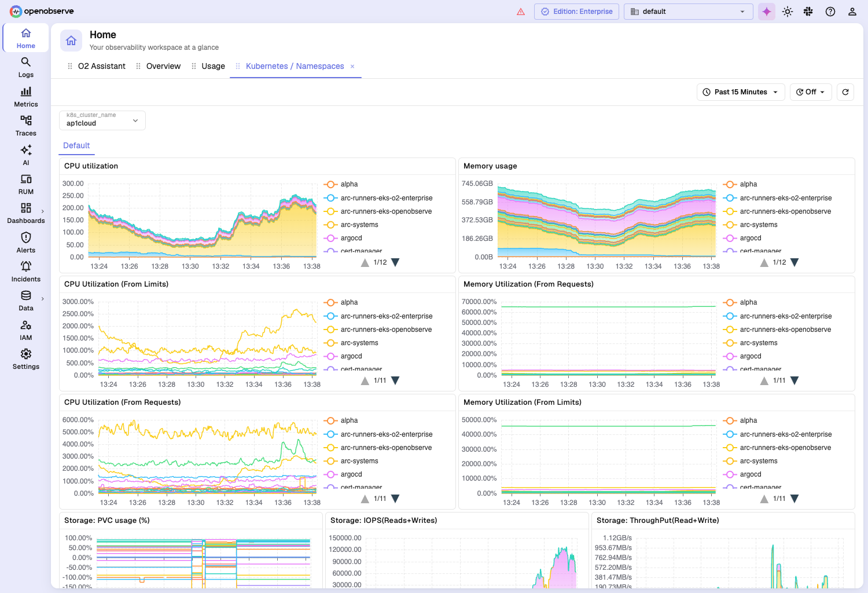The height and width of the screenshot is (593, 868).
Task: Toggle arc-runners-eks-o2-enterprise in Memory usage legend
Action: coord(778,198)
